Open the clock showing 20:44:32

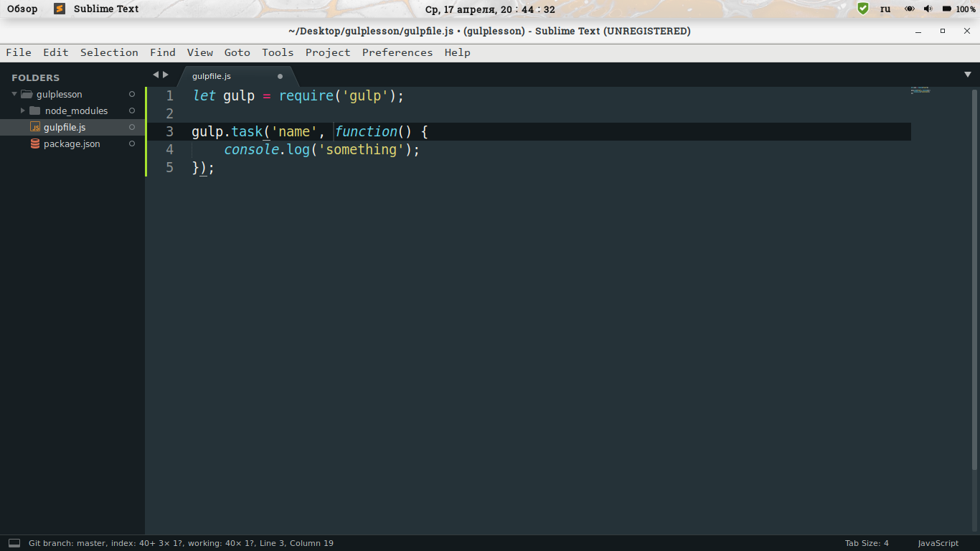[x=490, y=9]
